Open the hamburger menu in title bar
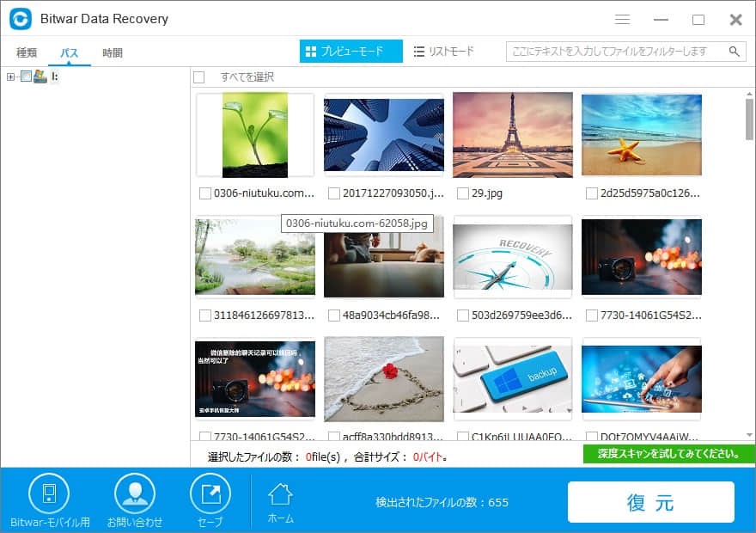756x533 pixels. tap(623, 19)
